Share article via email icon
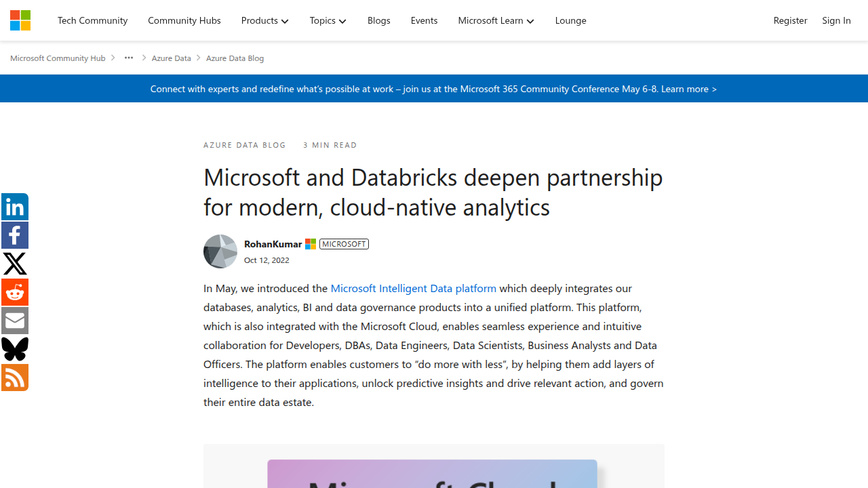Screen dimensions: 868x488 pyautogui.click(x=15, y=321)
